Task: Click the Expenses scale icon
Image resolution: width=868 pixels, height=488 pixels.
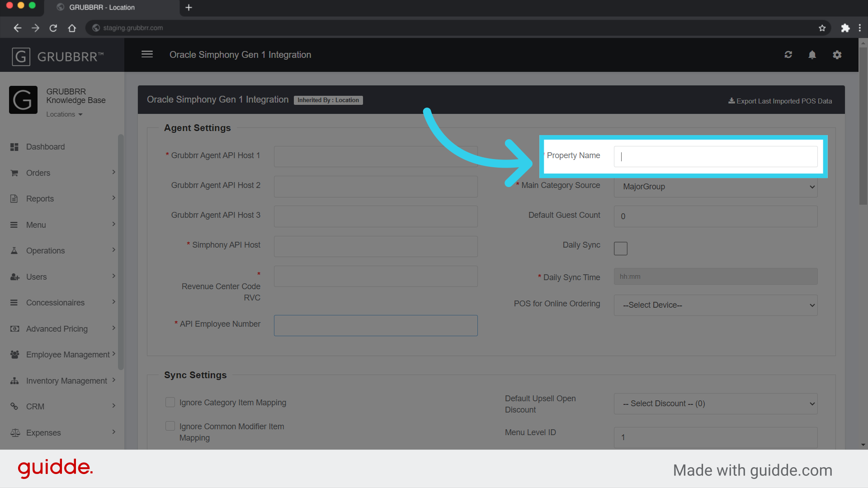Action: coord(15,433)
